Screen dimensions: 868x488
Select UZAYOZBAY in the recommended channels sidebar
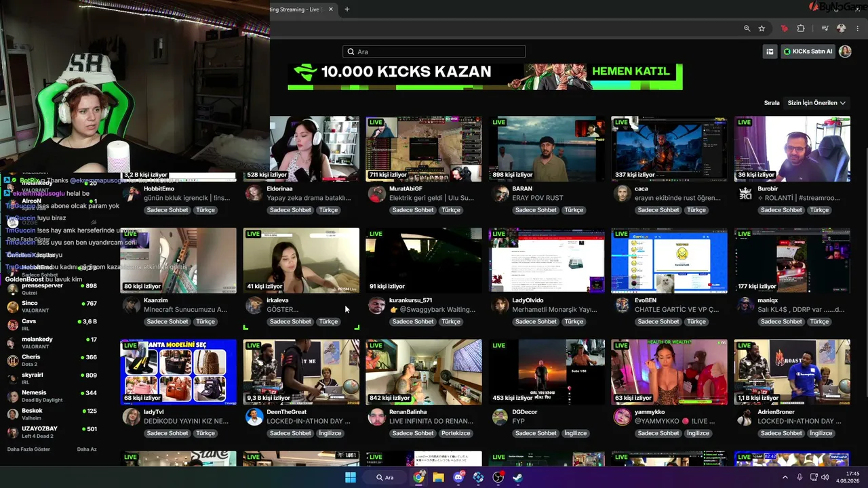tap(52, 432)
